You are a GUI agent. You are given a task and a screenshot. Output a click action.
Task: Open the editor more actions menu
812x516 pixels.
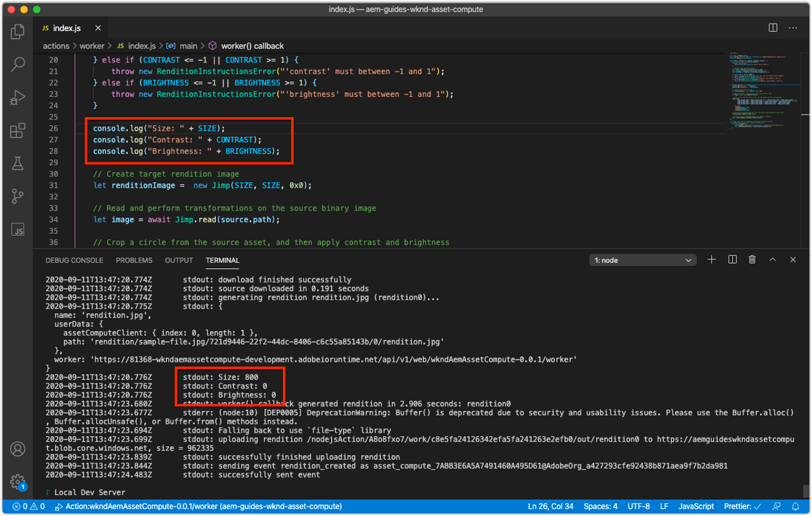(793, 27)
